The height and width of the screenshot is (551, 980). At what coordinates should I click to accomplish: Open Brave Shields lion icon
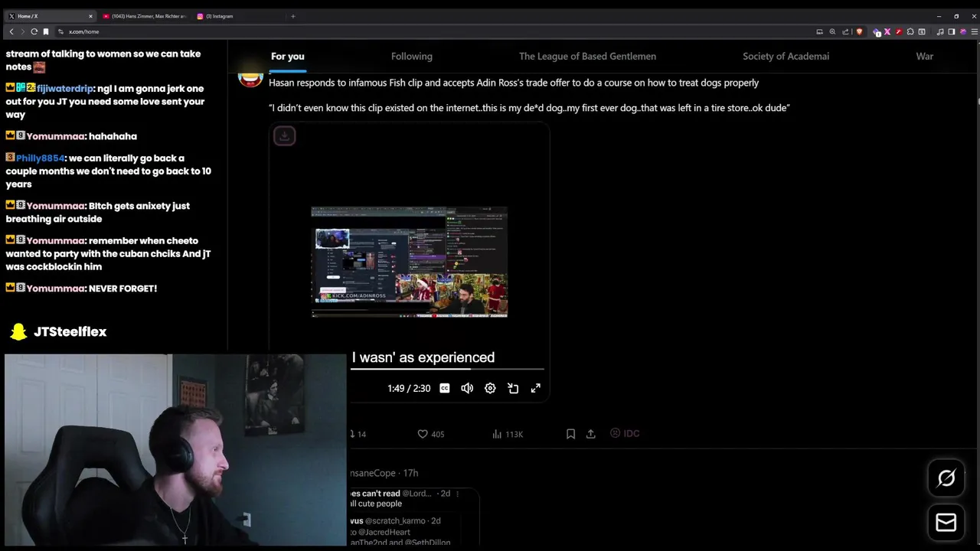pos(859,31)
